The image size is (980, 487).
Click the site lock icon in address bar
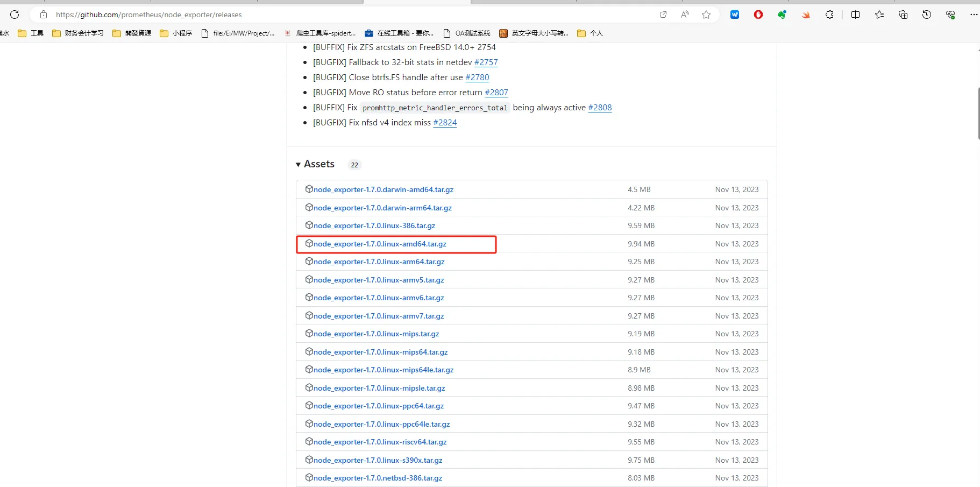tap(44, 15)
